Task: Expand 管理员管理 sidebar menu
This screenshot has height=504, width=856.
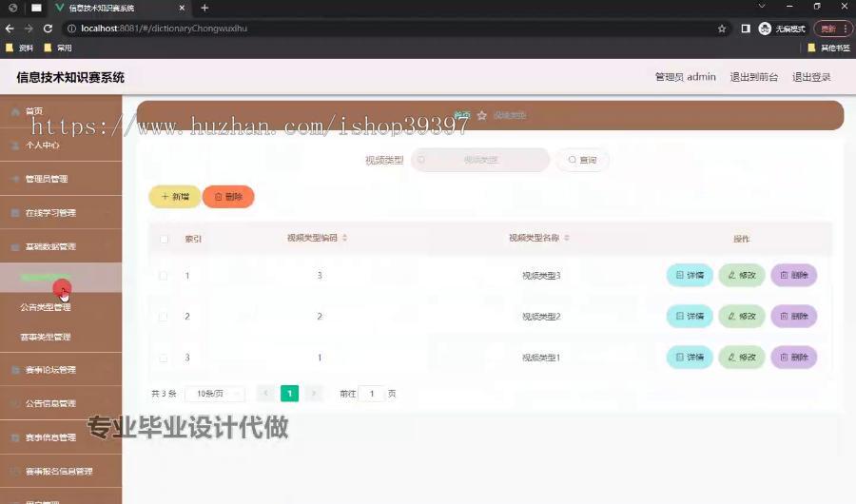Action: 61,179
